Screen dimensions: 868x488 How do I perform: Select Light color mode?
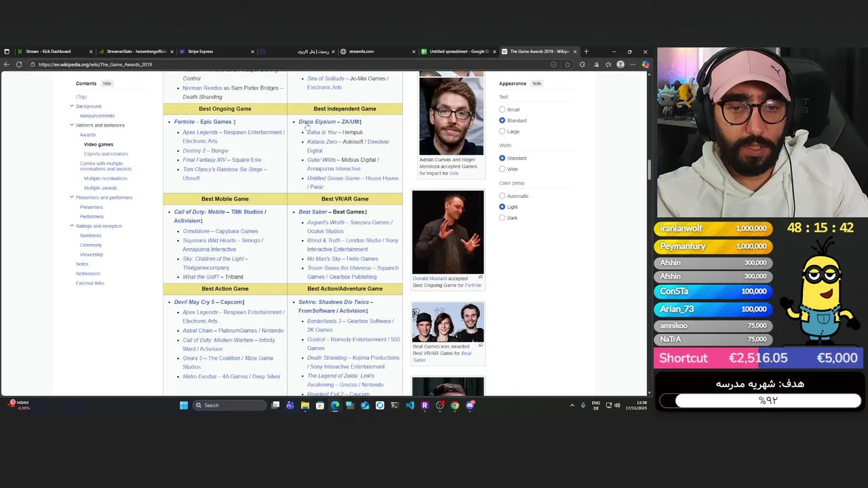click(502, 207)
